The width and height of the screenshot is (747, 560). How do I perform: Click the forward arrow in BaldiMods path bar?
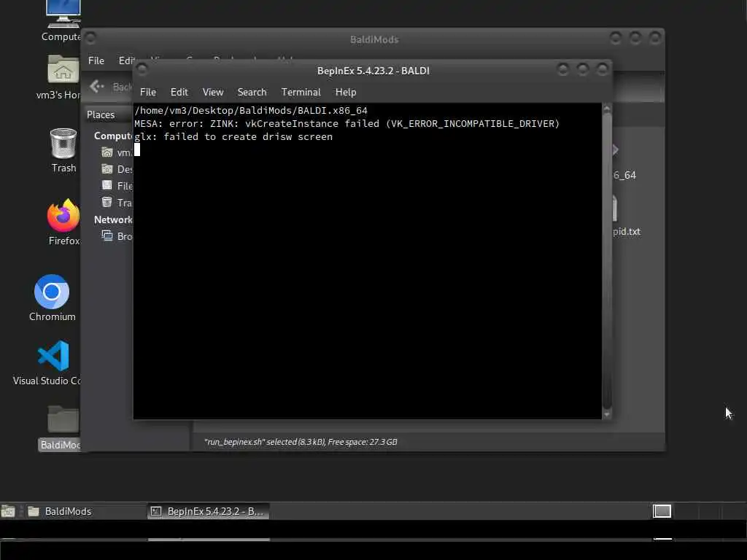tap(616, 150)
